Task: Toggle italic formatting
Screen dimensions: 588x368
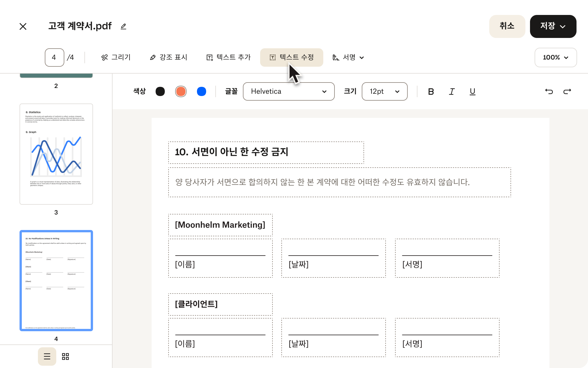Action: point(452,91)
